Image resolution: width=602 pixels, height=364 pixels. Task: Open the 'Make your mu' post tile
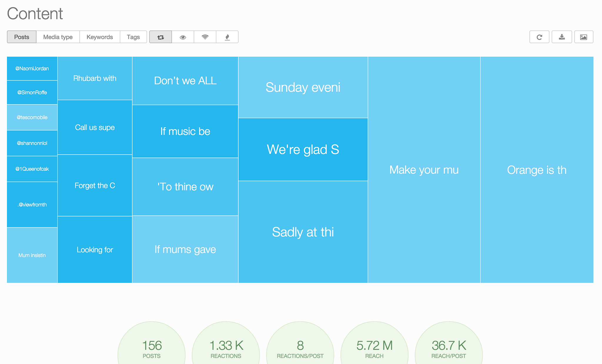[x=424, y=170]
